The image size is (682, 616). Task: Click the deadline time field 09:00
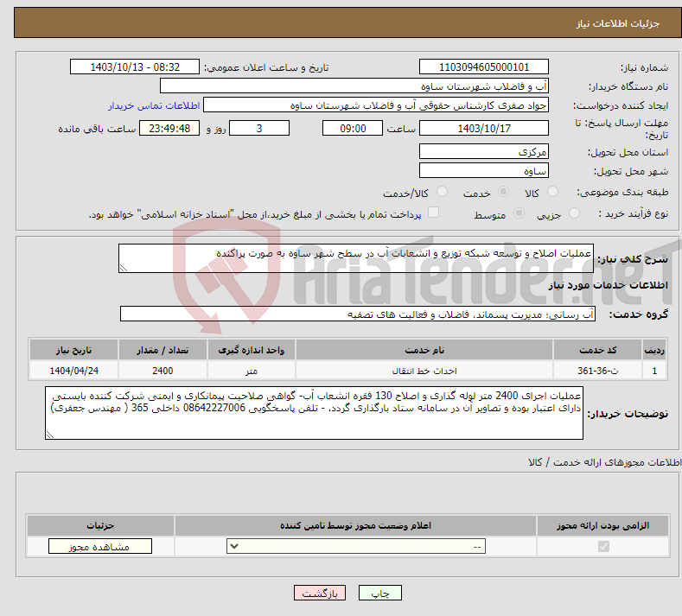tap(353, 128)
